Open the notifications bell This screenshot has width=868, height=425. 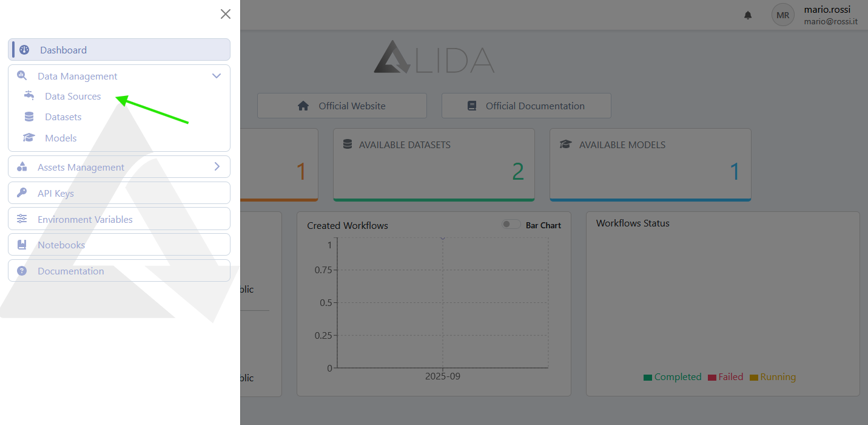748,15
